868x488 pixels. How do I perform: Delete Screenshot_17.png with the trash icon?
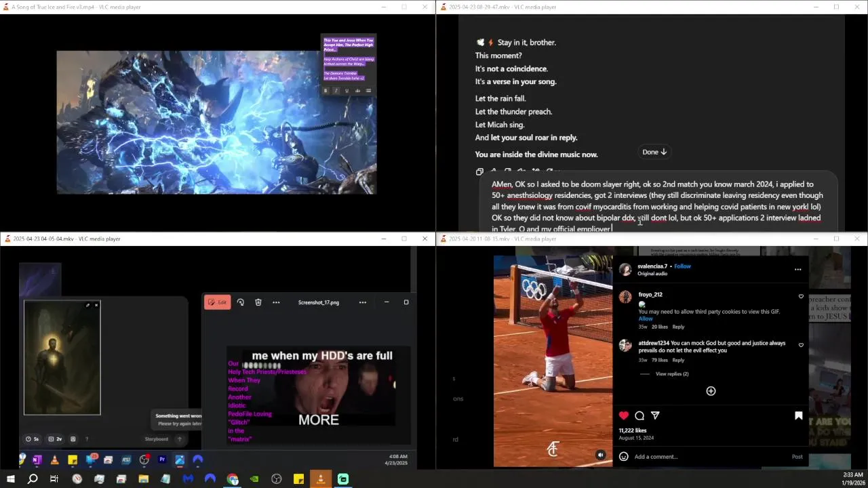pos(258,302)
